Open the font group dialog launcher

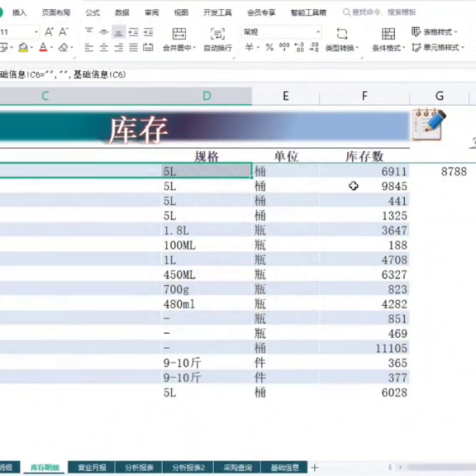click(74, 56)
